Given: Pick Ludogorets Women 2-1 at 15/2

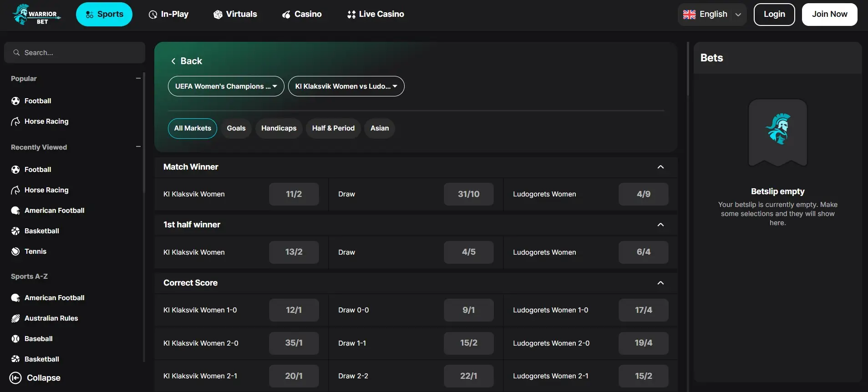Looking at the screenshot, I should [x=644, y=376].
